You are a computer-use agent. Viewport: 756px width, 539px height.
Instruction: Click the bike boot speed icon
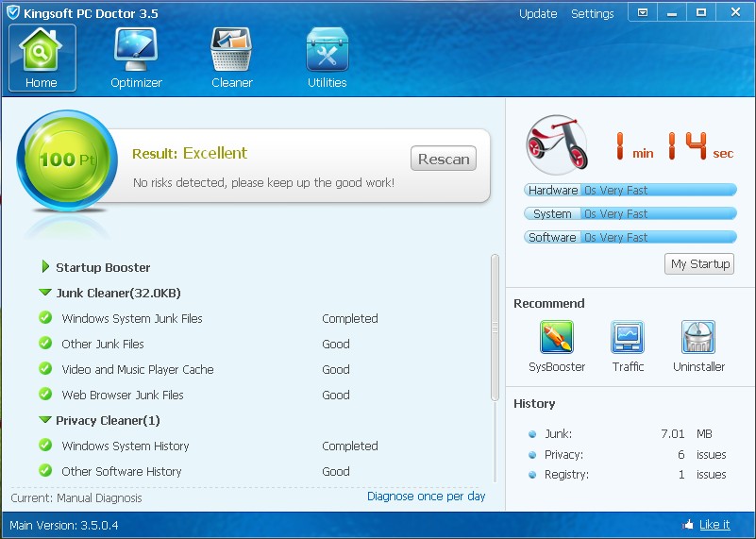tap(557, 144)
